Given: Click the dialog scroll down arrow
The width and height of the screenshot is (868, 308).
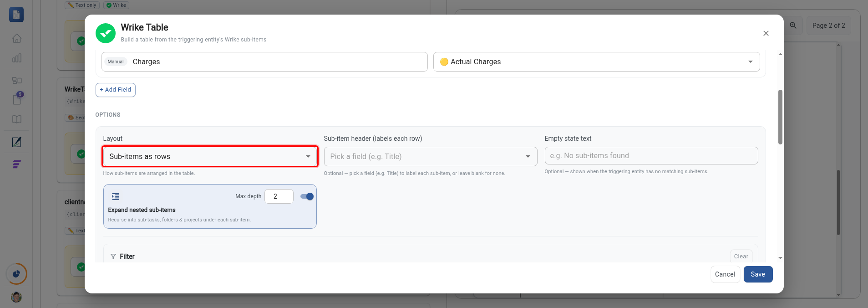Looking at the screenshot, I should tap(780, 258).
